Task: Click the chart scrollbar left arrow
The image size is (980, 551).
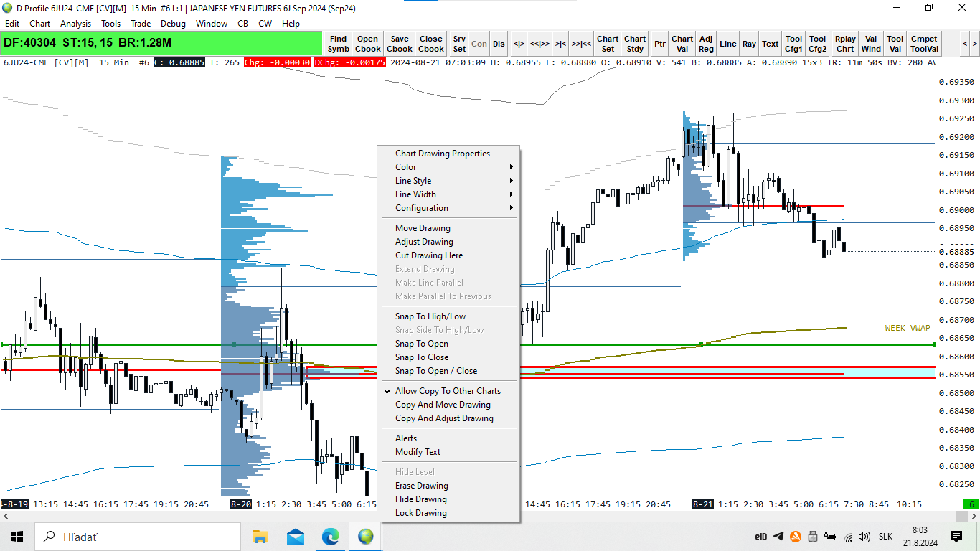Action: click(6, 517)
